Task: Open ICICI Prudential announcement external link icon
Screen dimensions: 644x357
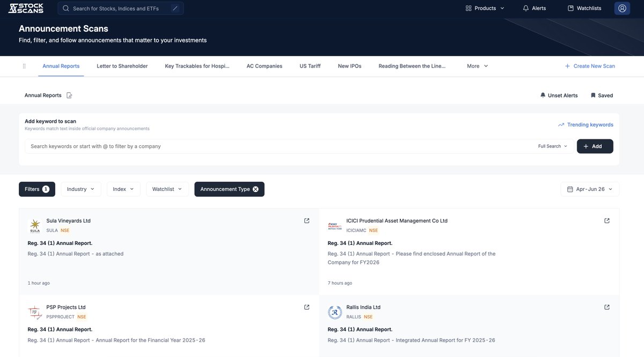Action: tap(607, 221)
